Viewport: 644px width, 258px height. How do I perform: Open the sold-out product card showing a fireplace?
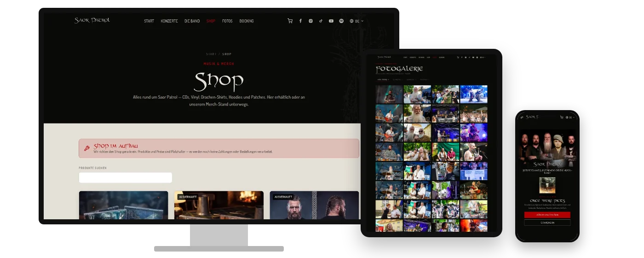pos(219,205)
